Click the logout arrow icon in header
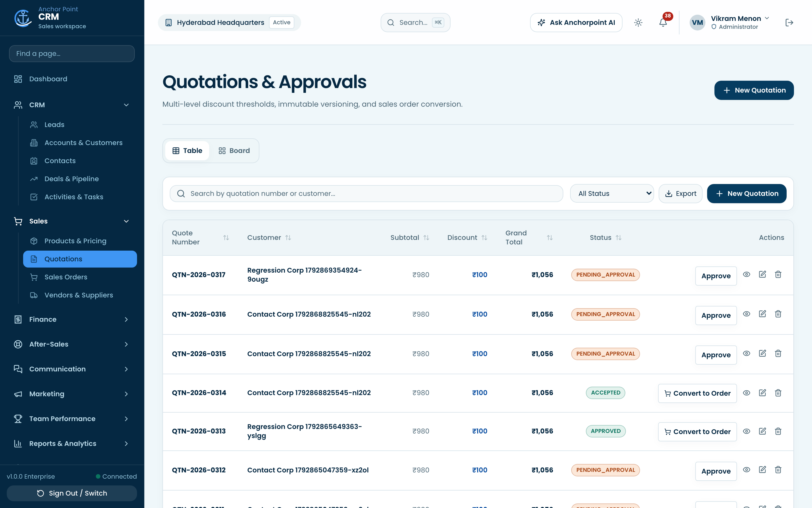This screenshot has height=508, width=812. [x=789, y=23]
